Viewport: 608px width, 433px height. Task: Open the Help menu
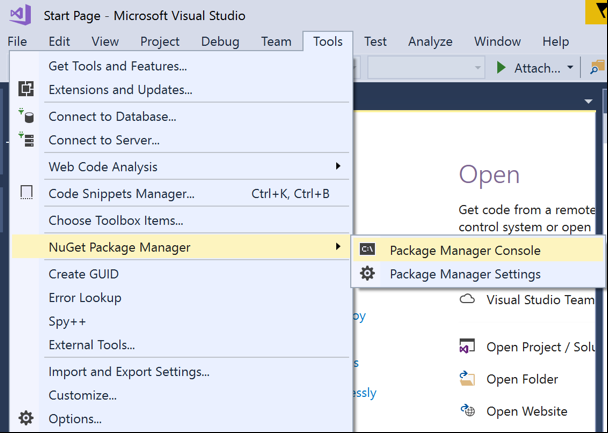tap(555, 41)
